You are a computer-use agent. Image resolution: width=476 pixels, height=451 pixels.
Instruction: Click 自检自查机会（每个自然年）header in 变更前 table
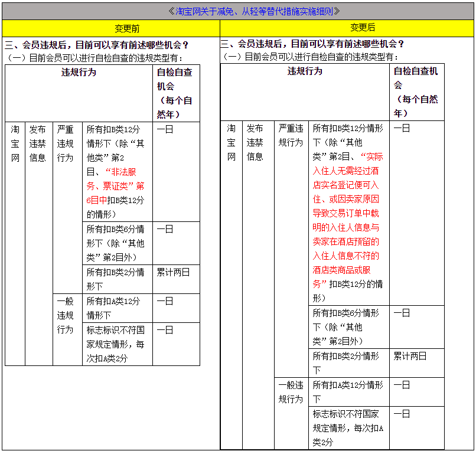click(x=176, y=93)
